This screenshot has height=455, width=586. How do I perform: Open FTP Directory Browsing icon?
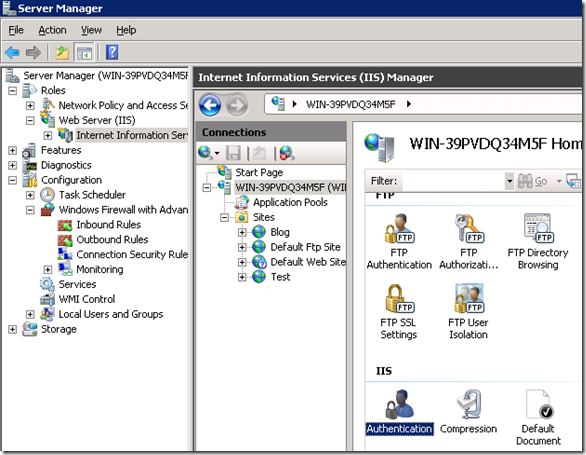[x=537, y=241]
